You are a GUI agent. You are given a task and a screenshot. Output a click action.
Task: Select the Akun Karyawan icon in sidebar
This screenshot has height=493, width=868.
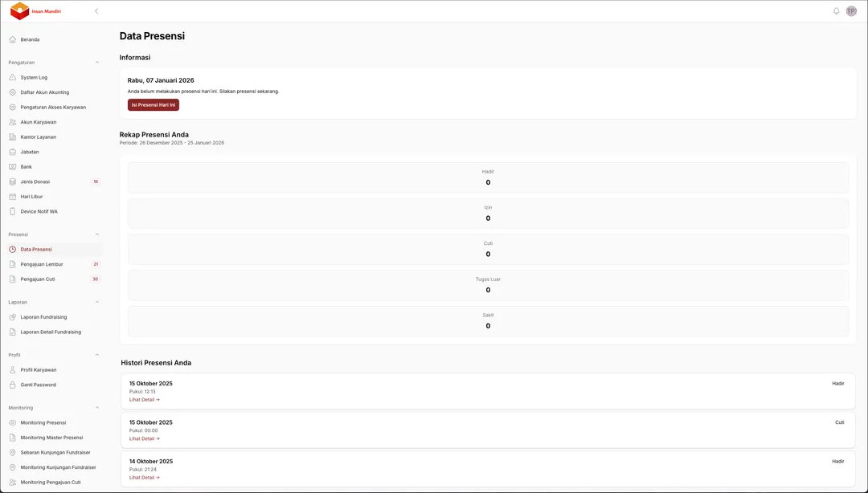point(11,121)
